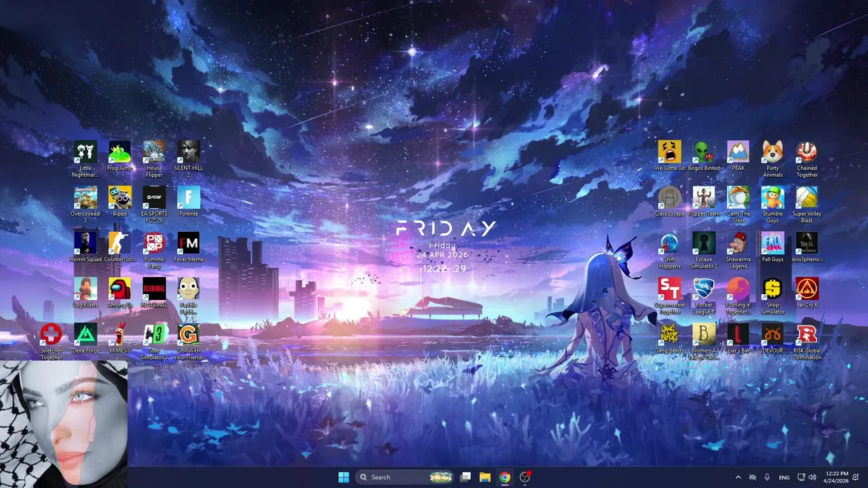Select the House Flipper icon
Viewport: 868px width, 488px height.
tap(154, 159)
